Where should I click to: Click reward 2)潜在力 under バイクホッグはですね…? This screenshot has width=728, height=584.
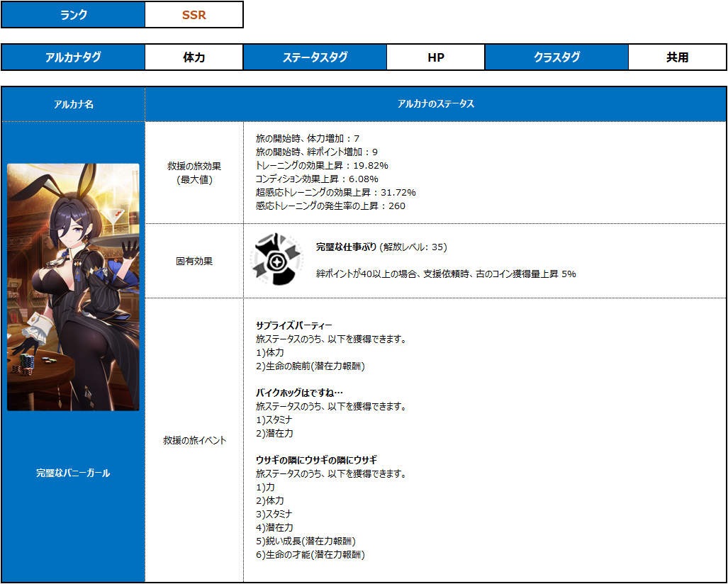(274, 433)
